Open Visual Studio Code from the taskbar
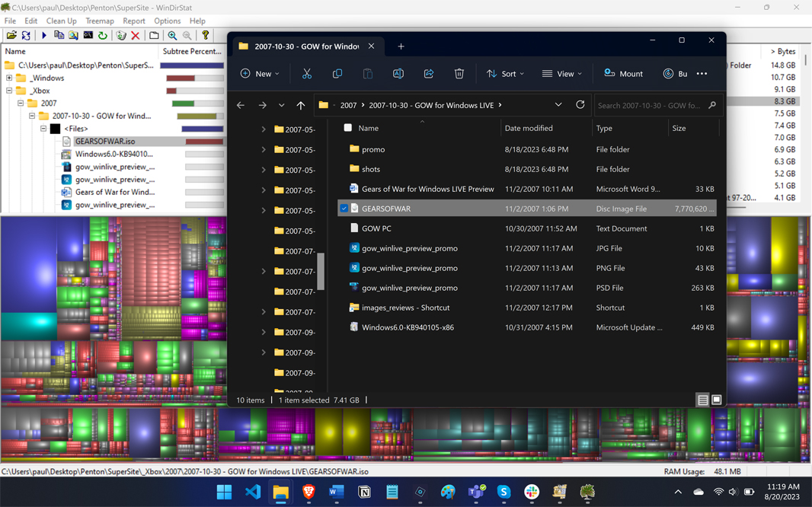Viewport: 812px width, 507px height. coord(253,493)
